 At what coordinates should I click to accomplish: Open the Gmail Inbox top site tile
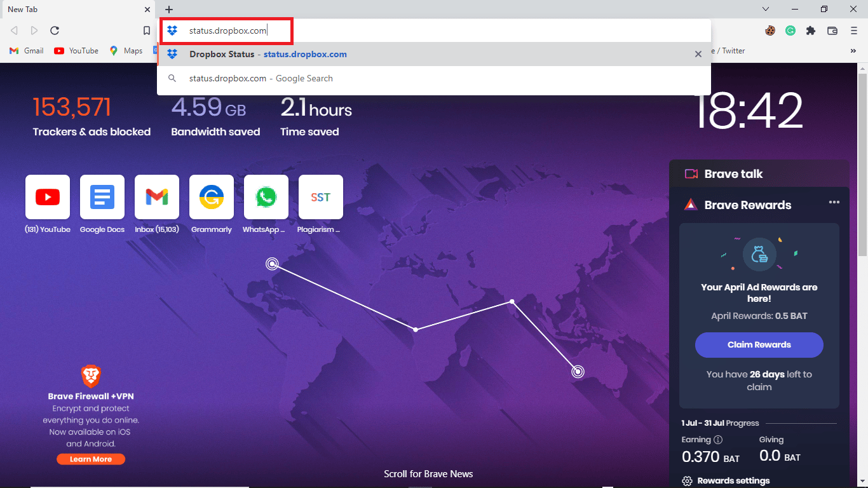(x=157, y=197)
